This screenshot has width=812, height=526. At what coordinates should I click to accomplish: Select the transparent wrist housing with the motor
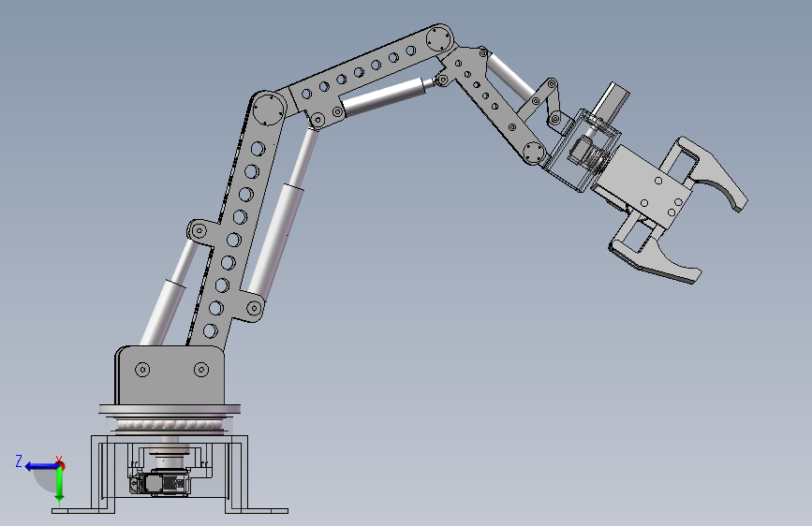[x=583, y=150]
